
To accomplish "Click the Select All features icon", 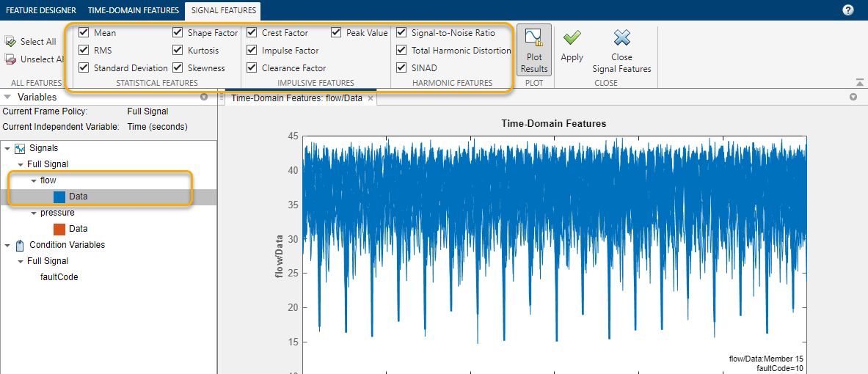I will pyautogui.click(x=10, y=42).
